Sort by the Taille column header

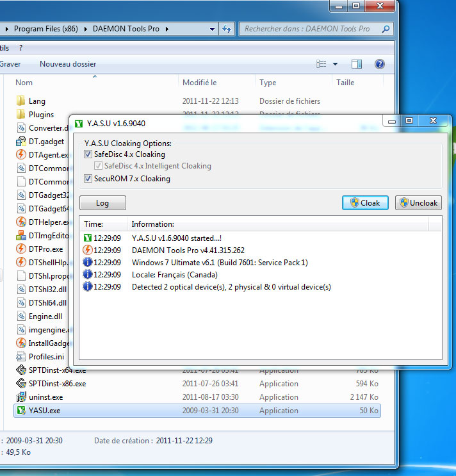pos(345,83)
